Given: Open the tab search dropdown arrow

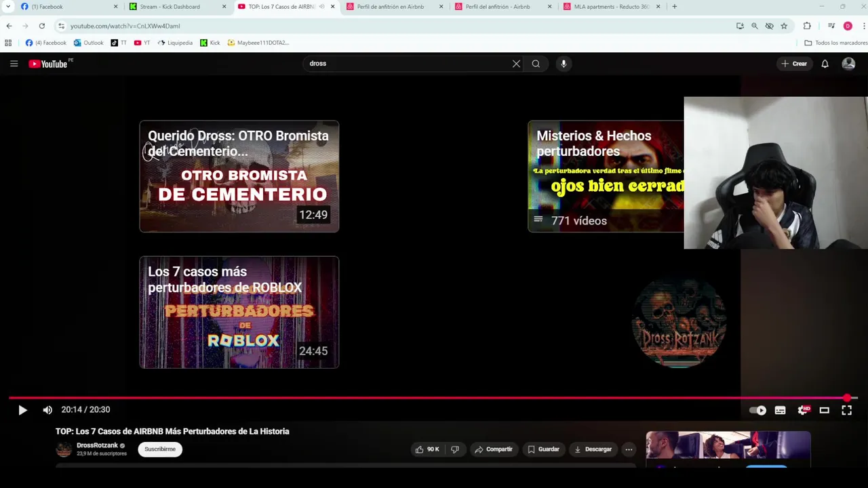Looking at the screenshot, I should [7, 7].
